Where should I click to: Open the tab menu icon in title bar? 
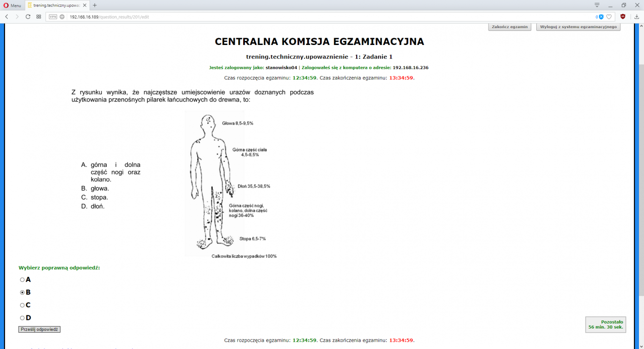click(x=597, y=5)
